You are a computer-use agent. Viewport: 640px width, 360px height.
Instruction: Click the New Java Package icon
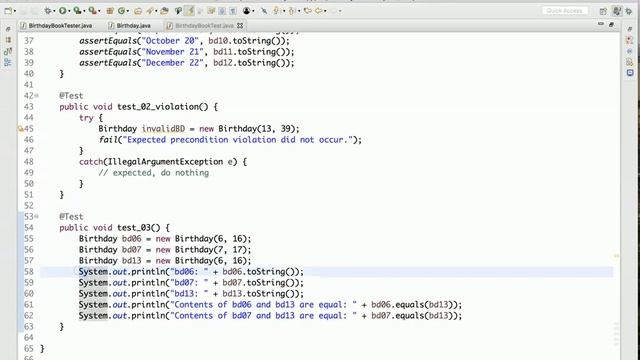pos(110,11)
